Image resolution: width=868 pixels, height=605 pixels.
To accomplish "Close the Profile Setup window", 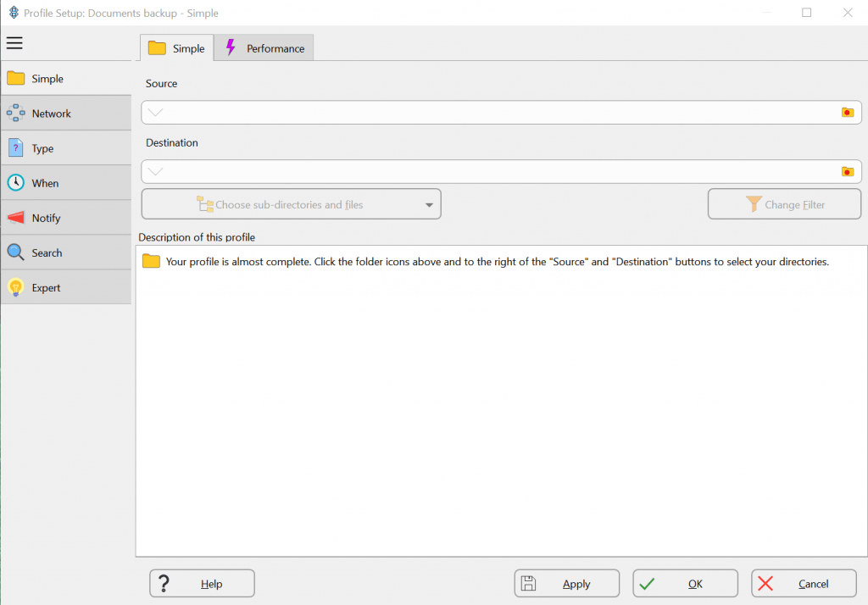I will point(848,13).
